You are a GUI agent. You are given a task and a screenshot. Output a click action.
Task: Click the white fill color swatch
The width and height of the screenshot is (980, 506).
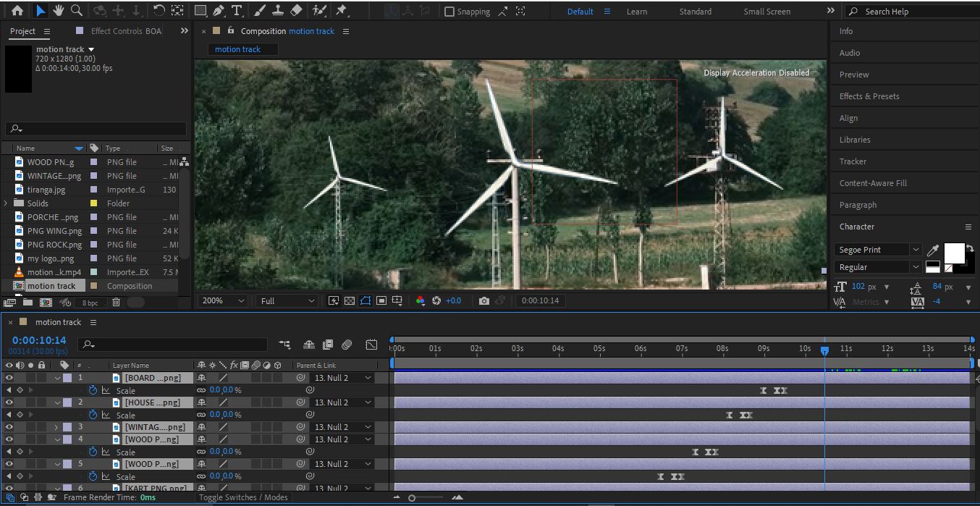(x=954, y=253)
